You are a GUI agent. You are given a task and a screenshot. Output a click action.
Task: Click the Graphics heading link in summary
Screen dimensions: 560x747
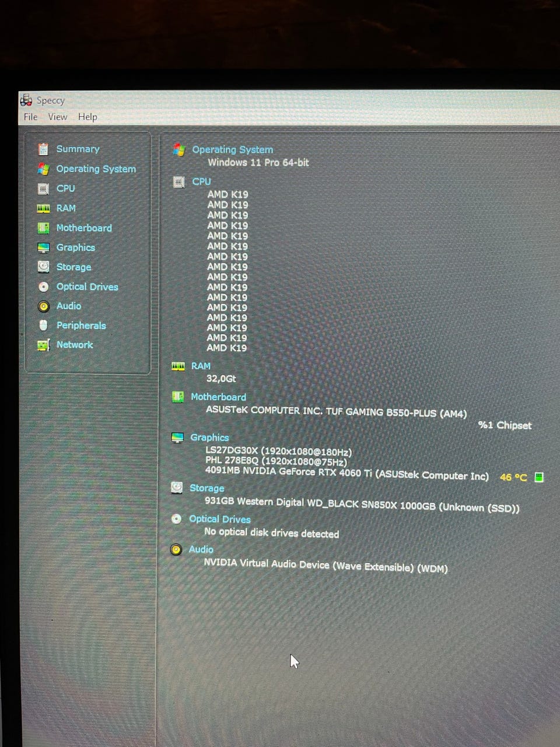(x=209, y=438)
